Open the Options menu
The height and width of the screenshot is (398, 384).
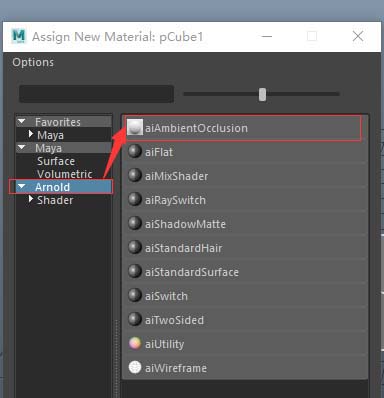pyautogui.click(x=33, y=62)
